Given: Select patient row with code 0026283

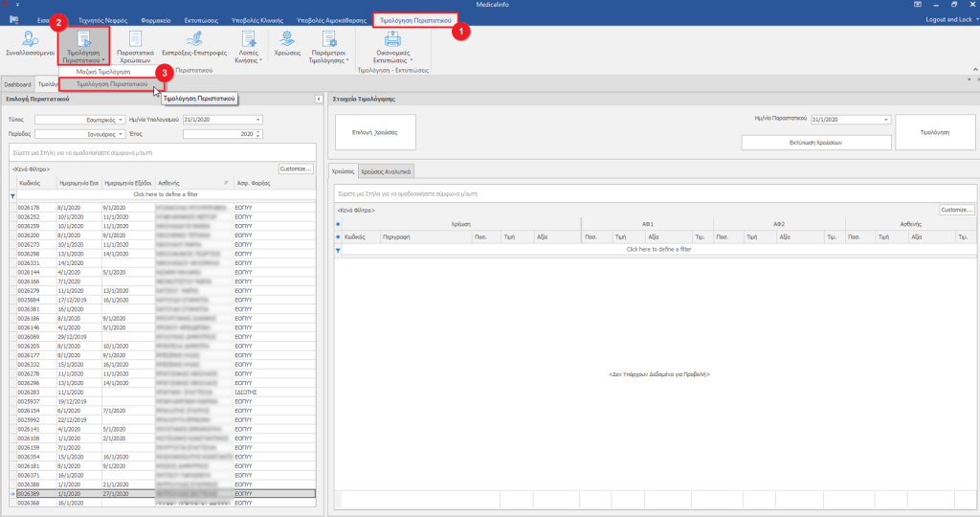Looking at the screenshot, I should pos(29,392).
